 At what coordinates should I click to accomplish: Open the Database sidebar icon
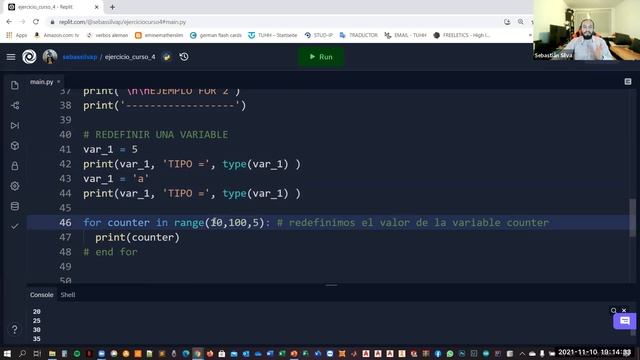tap(15, 206)
